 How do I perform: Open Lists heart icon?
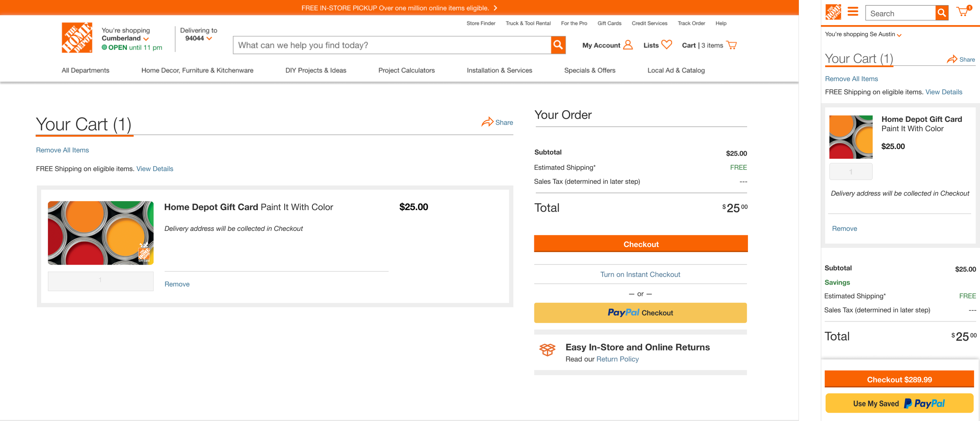coord(666,44)
